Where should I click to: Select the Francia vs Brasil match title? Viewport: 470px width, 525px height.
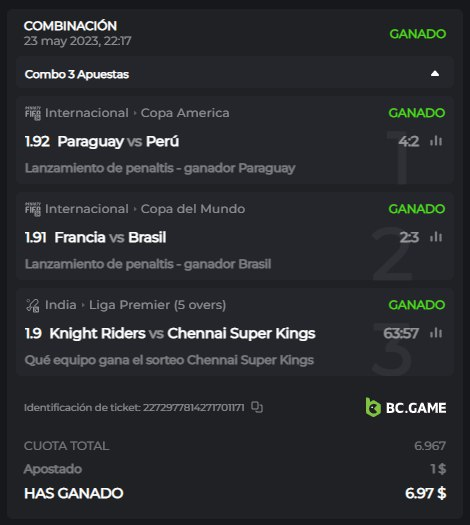click(110, 237)
